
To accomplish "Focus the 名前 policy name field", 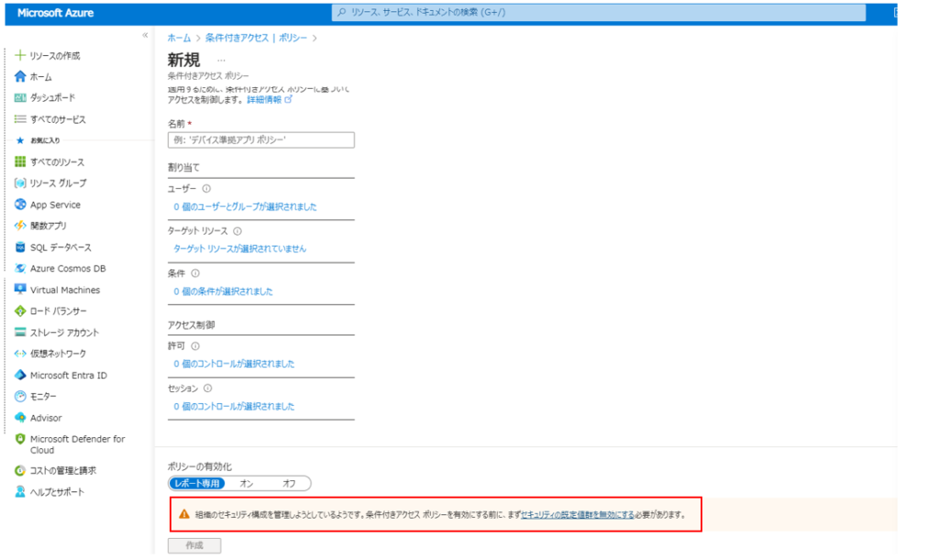I will (261, 140).
